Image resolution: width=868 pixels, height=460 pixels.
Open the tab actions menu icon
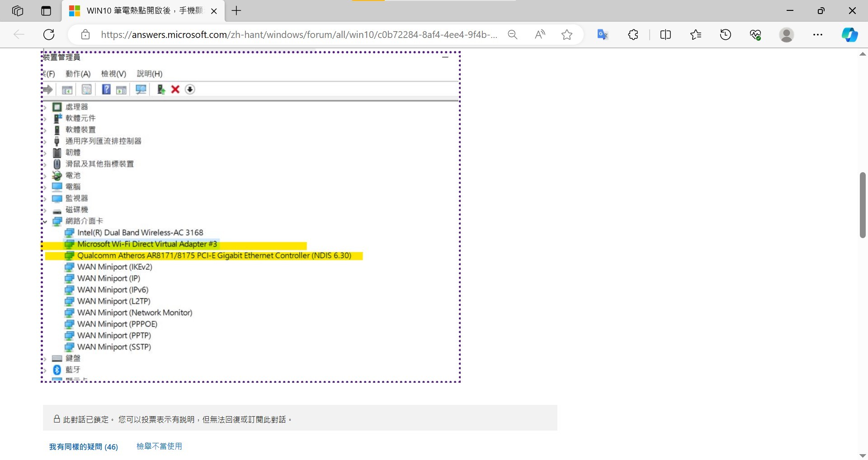pos(46,11)
